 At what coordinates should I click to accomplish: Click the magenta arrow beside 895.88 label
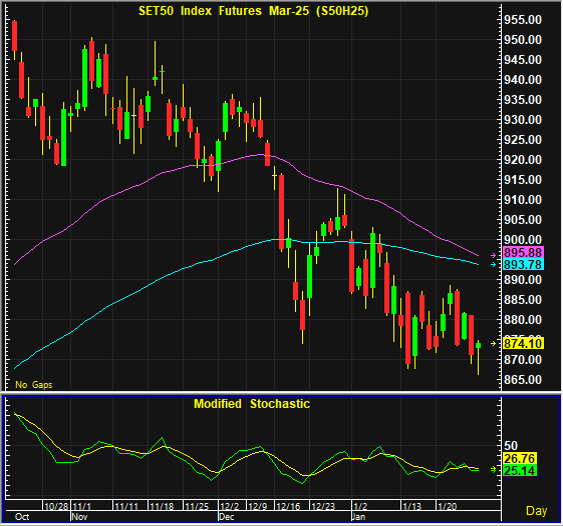coord(494,255)
